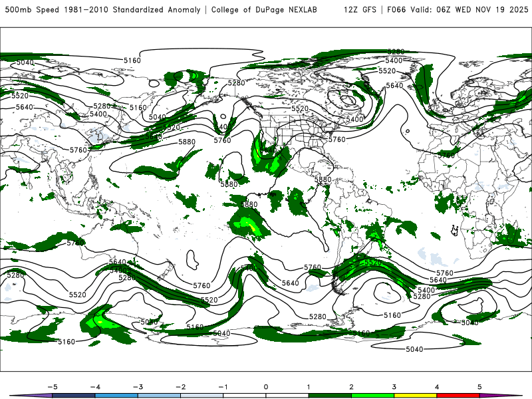Click the '5880' contour label in the North Pacific ridge
Screen dimensions: 532x399
[187, 142]
